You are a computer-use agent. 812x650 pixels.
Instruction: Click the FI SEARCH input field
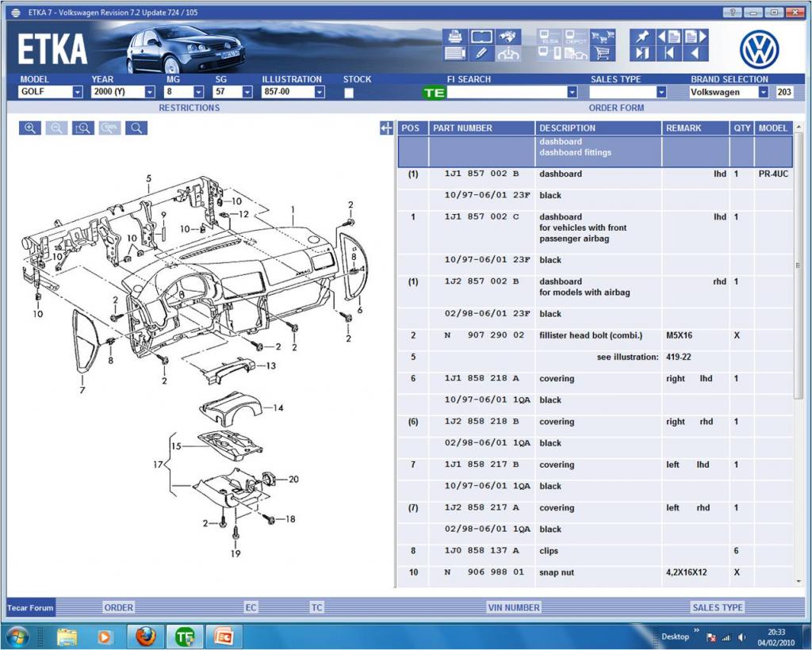click(x=507, y=92)
